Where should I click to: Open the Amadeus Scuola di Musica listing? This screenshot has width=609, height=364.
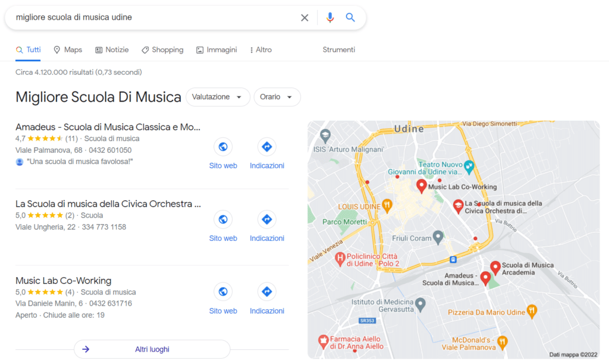point(108,127)
